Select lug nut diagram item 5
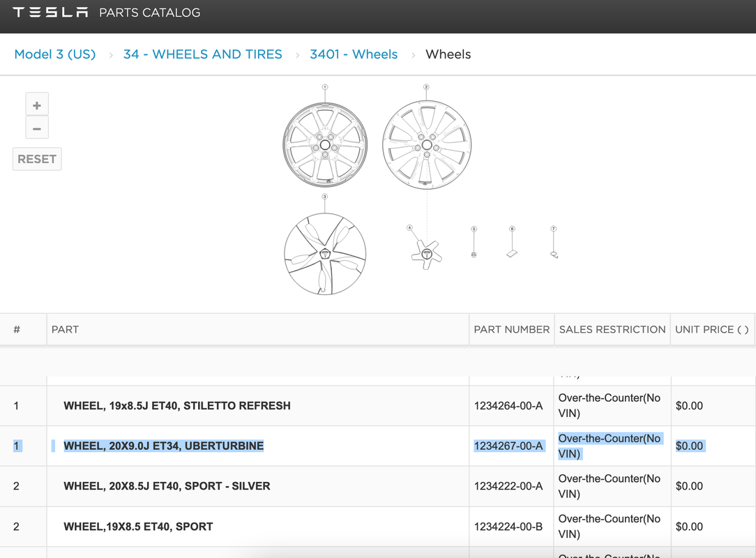This screenshot has height=558, width=756. pos(474,254)
